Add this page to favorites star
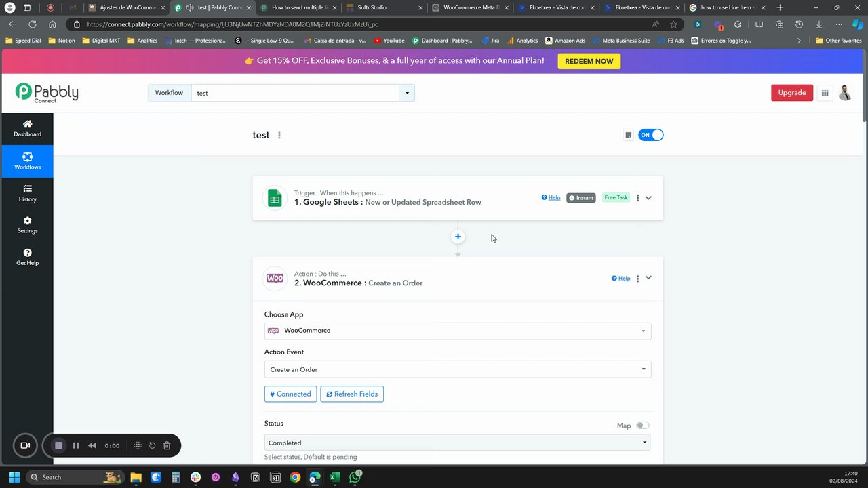The height and width of the screenshot is (488, 868). [x=673, y=24]
